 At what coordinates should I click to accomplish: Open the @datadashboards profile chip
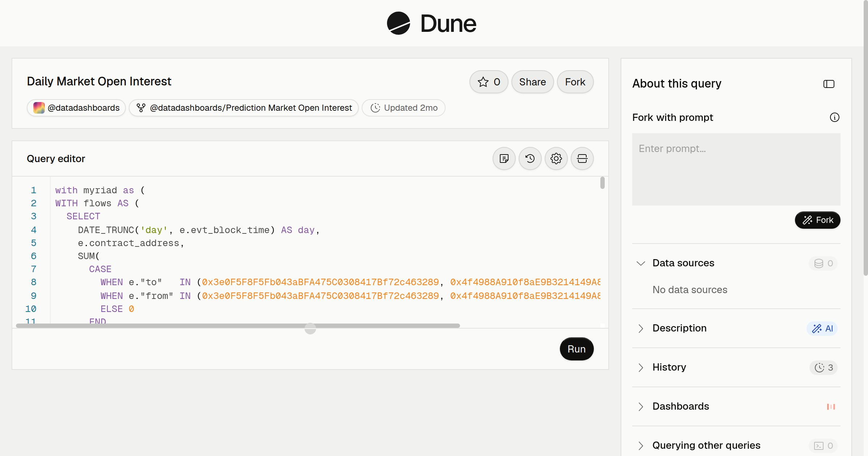pos(76,108)
